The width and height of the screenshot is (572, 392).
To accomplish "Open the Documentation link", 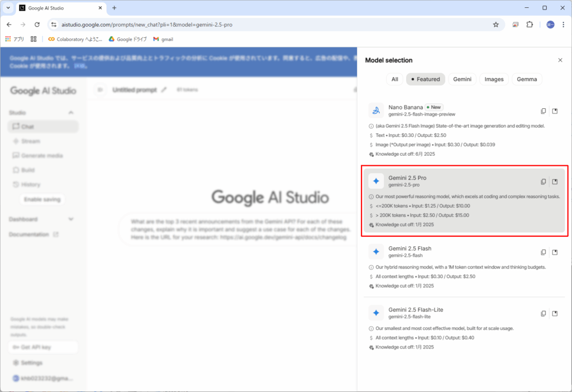I will click(34, 235).
